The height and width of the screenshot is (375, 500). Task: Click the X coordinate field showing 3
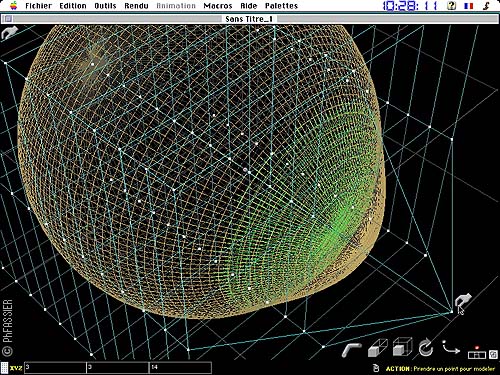55,368
